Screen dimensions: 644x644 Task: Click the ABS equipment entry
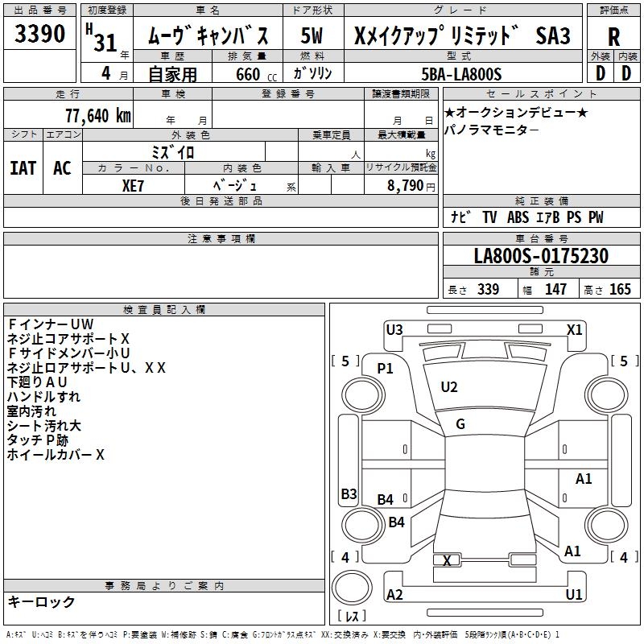[x=518, y=217]
